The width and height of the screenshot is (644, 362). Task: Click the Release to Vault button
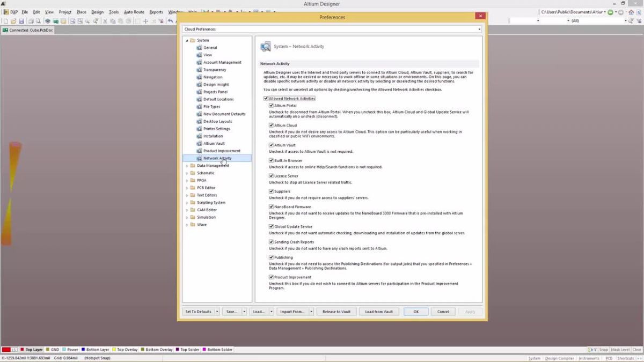tap(336, 311)
